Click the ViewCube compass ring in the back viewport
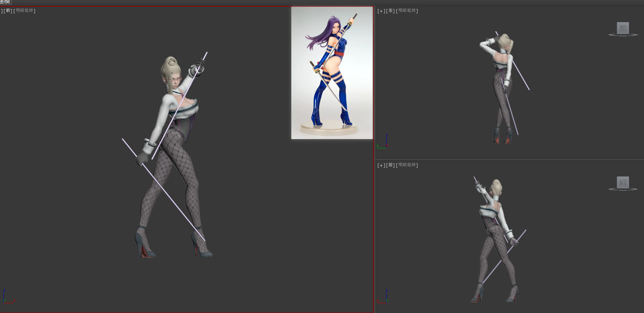 click(x=623, y=189)
